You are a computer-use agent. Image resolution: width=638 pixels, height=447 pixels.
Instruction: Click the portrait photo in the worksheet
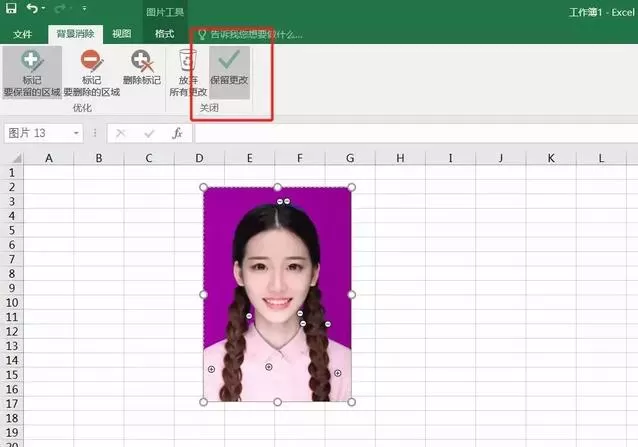click(277, 294)
